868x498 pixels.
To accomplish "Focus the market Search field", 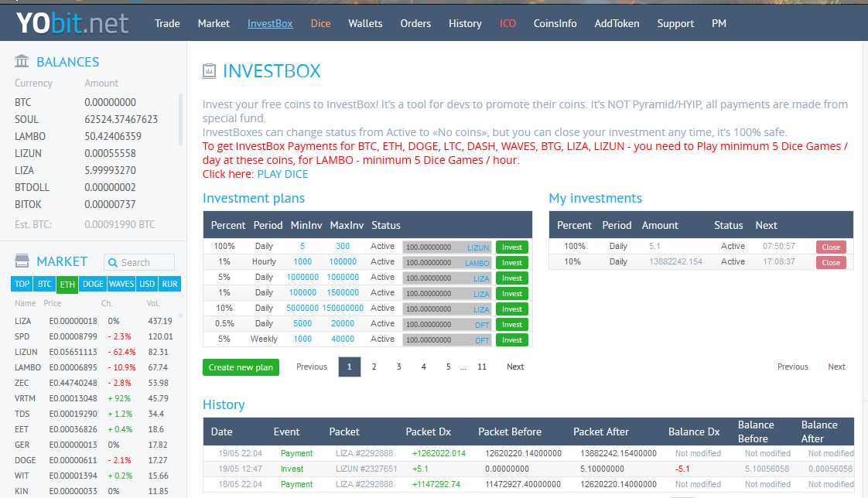I will click(x=139, y=262).
